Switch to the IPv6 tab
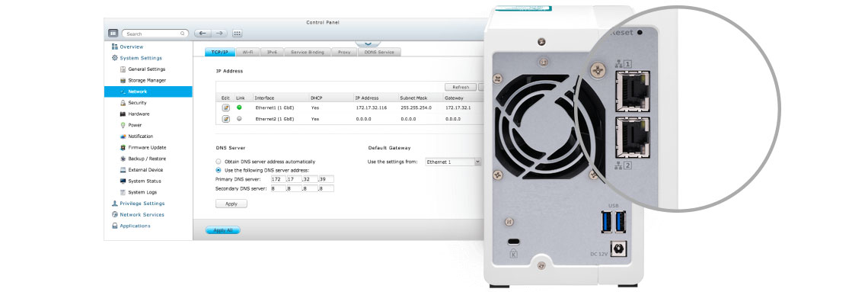 coord(272,52)
